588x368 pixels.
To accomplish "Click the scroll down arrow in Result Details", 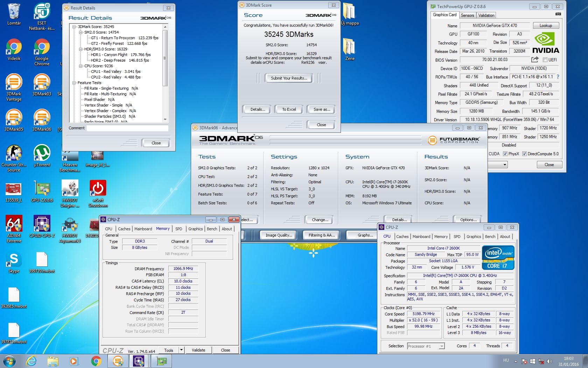I will pyautogui.click(x=165, y=120).
